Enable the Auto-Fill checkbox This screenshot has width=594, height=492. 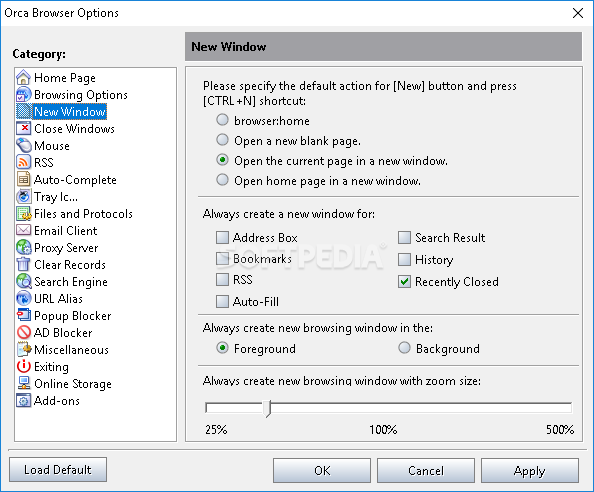coord(222,302)
